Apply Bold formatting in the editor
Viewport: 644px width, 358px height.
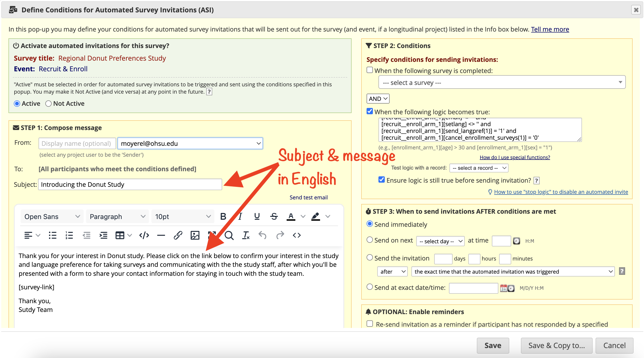[x=223, y=216]
